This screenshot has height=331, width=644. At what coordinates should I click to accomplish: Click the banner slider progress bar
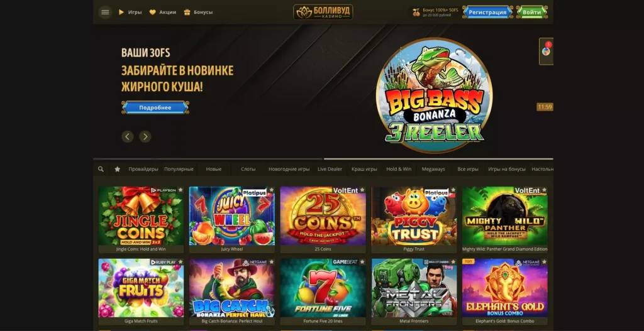click(x=323, y=159)
